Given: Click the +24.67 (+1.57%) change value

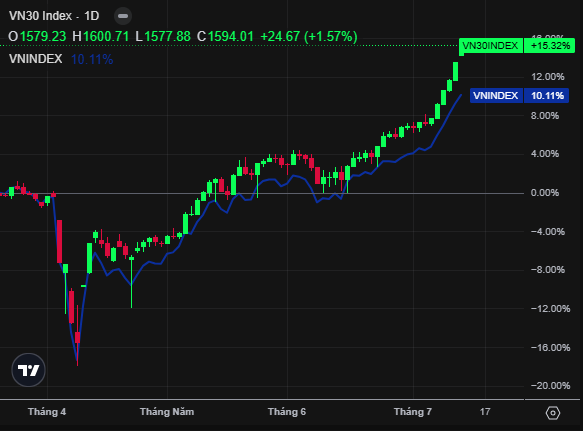Looking at the screenshot, I should tap(309, 36).
